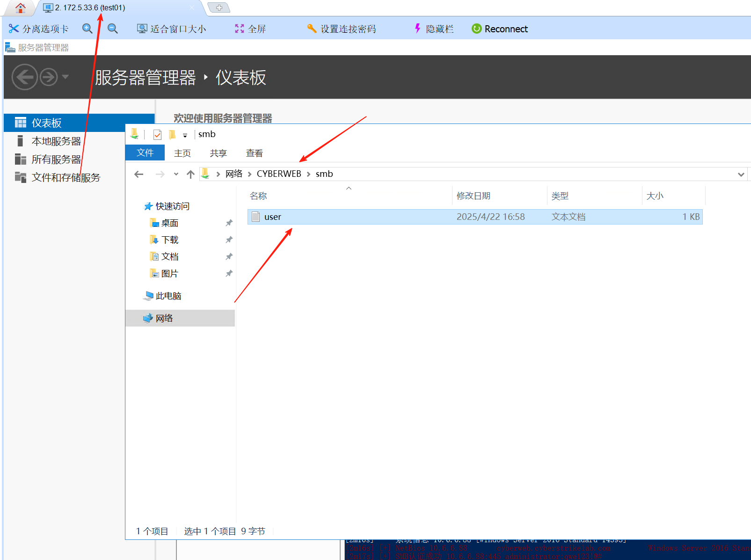Click Server Manager back arrow button

pos(24,77)
